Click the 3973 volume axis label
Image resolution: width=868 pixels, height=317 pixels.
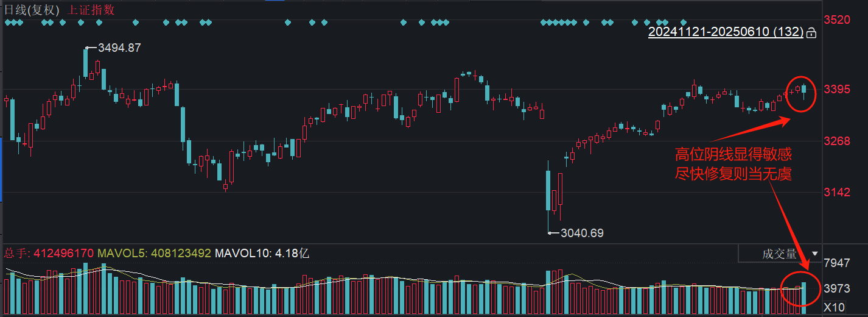click(836, 288)
